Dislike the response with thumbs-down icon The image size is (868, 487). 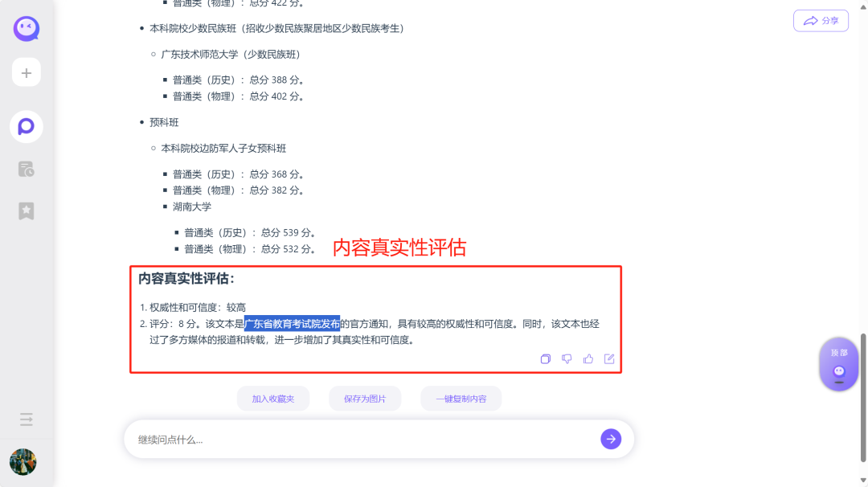coord(567,358)
